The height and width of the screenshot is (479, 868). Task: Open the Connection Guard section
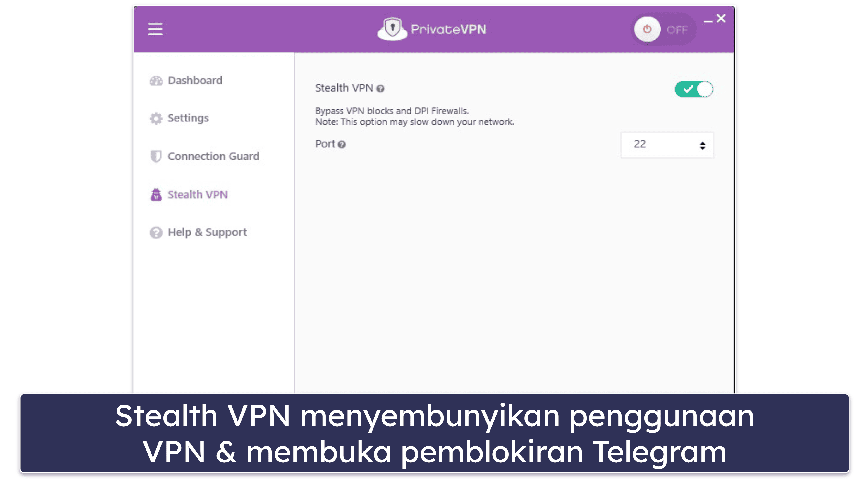(206, 156)
